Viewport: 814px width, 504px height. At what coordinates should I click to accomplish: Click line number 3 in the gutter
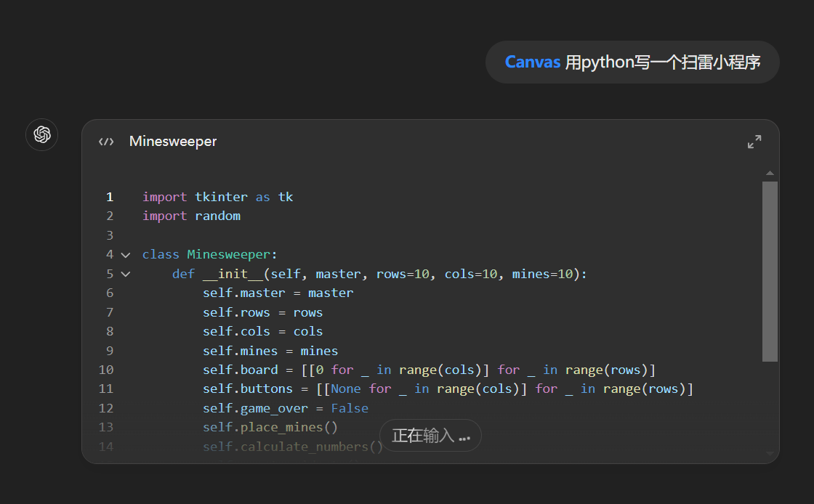tap(110, 235)
